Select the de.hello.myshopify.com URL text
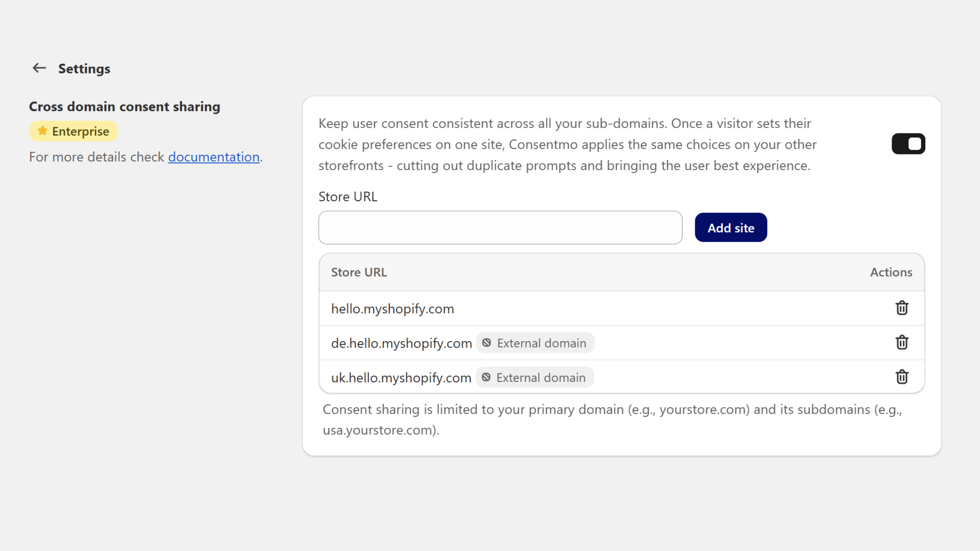 tap(401, 343)
